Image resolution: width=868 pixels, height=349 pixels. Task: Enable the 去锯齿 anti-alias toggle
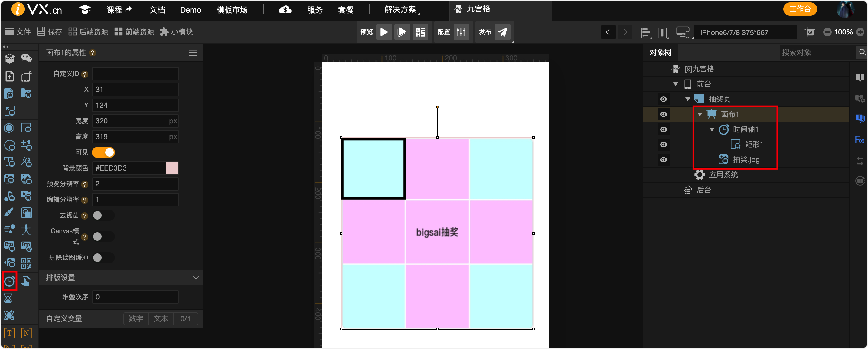click(x=103, y=215)
